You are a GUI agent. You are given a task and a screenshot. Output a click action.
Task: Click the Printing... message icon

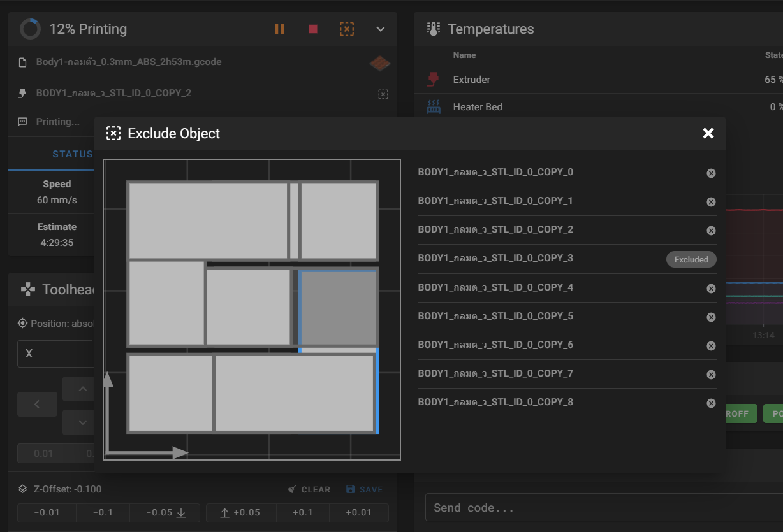(x=23, y=122)
